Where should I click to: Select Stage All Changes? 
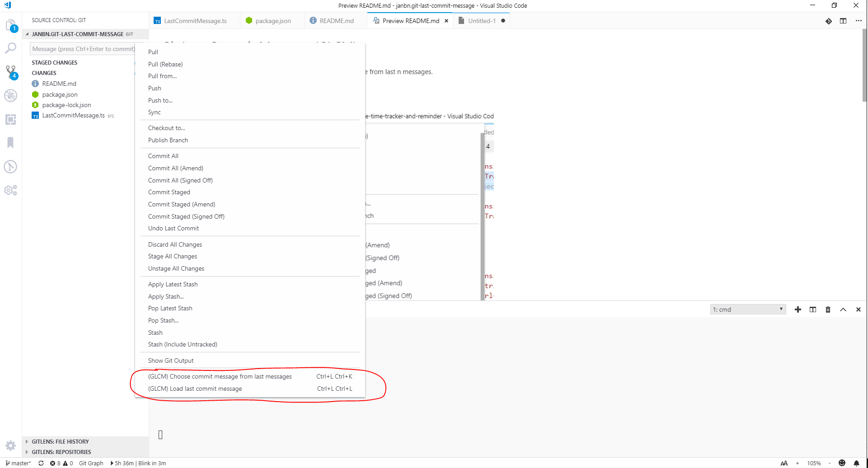coord(250,256)
